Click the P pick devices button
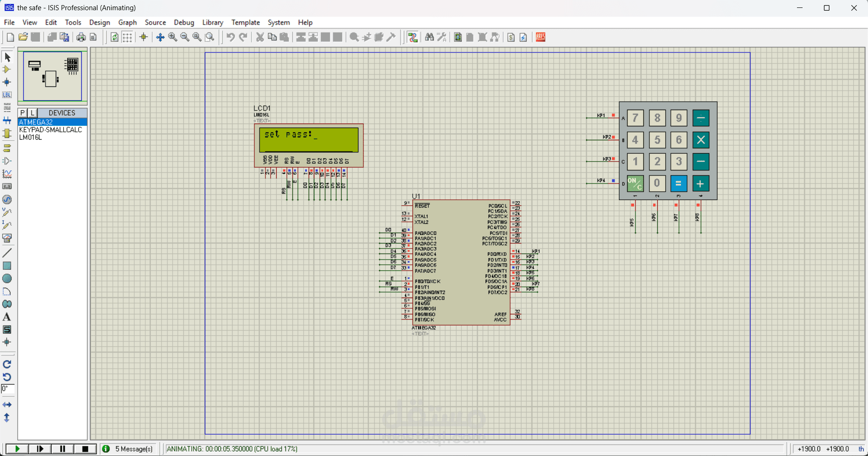The width and height of the screenshot is (868, 456). tap(22, 113)
